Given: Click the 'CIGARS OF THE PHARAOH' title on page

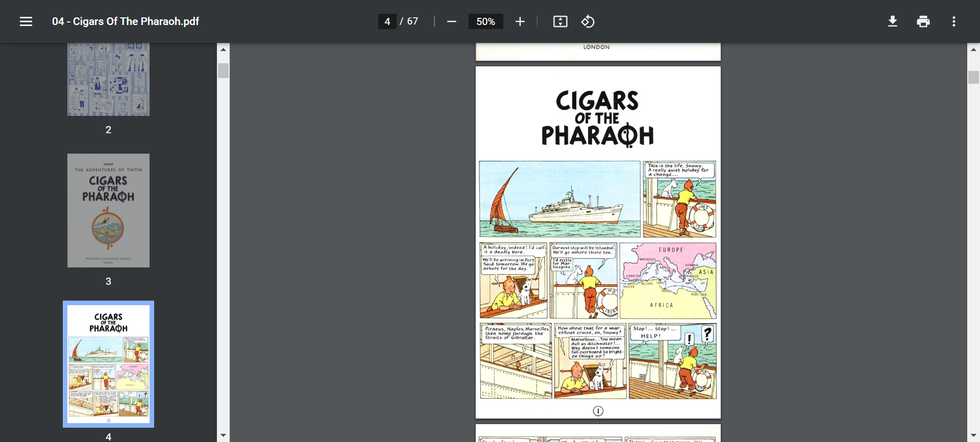Looking at the screenshot, I should tap(597, 118).
